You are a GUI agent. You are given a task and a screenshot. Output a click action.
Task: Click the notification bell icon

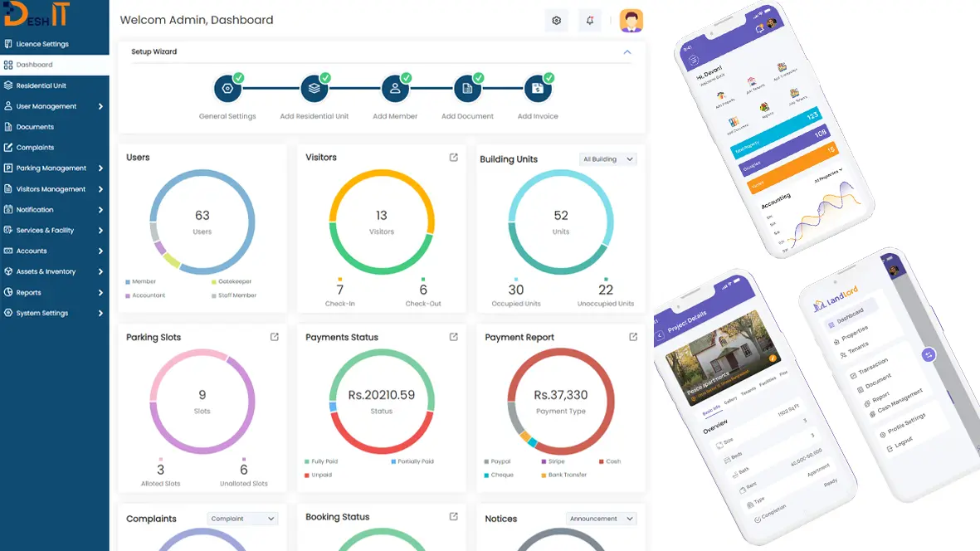pyautogui.click(x=590, y=21)
